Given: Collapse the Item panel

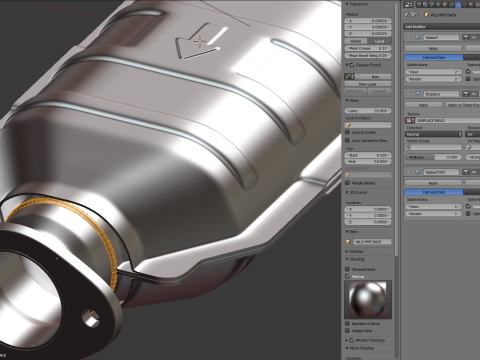Looking at the screenshot, I should tap(347, 231).
